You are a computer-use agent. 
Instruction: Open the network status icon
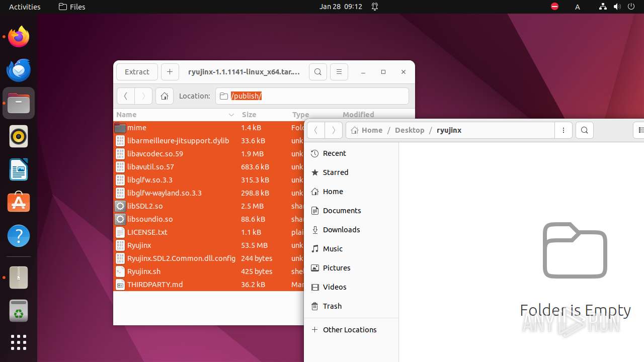pyautogui.click(x=603, y=7)
